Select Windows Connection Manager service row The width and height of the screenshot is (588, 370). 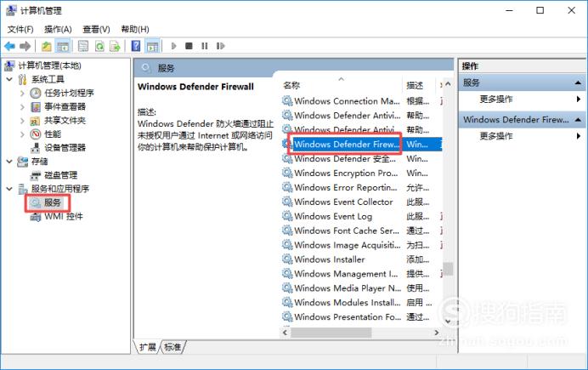pyautogui.click(x=361, y=101)
